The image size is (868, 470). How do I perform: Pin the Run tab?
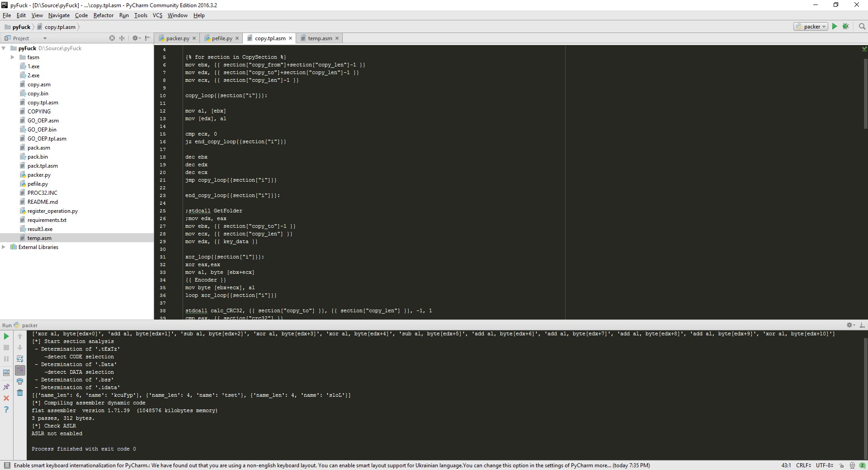click(x=6, y=387)
